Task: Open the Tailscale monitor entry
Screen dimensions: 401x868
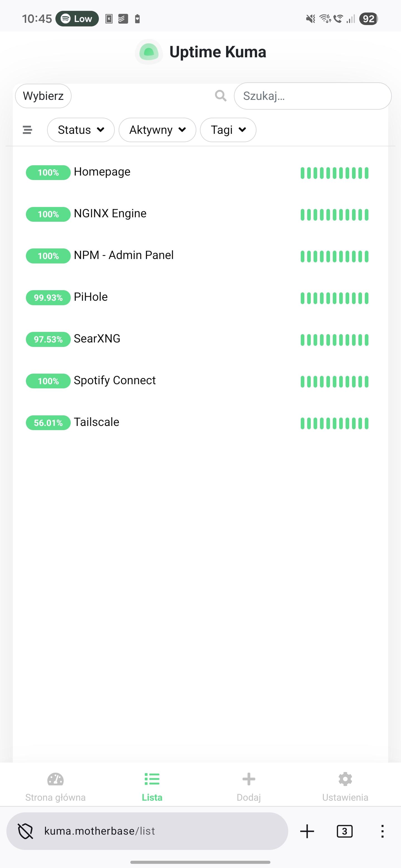Action: (96, 422)
